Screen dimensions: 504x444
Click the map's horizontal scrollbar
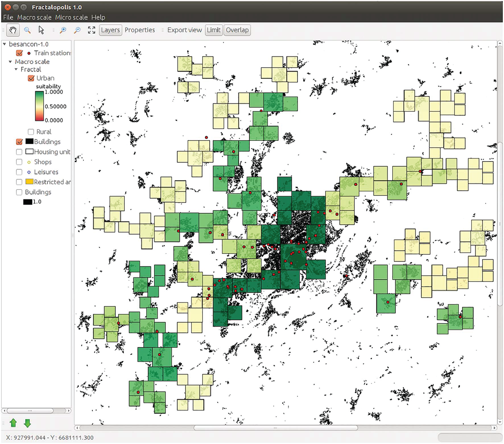point(275,428)
